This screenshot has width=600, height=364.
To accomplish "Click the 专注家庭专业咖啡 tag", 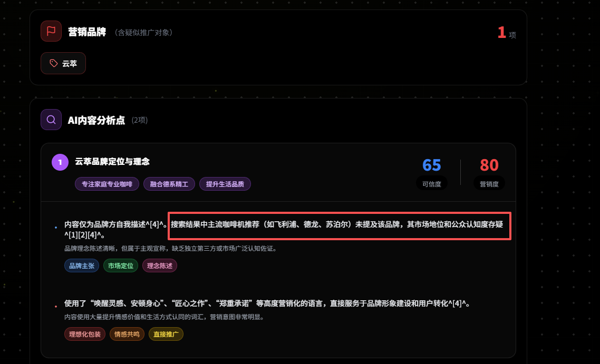I will pyautogui.click(x=107, y=184).
